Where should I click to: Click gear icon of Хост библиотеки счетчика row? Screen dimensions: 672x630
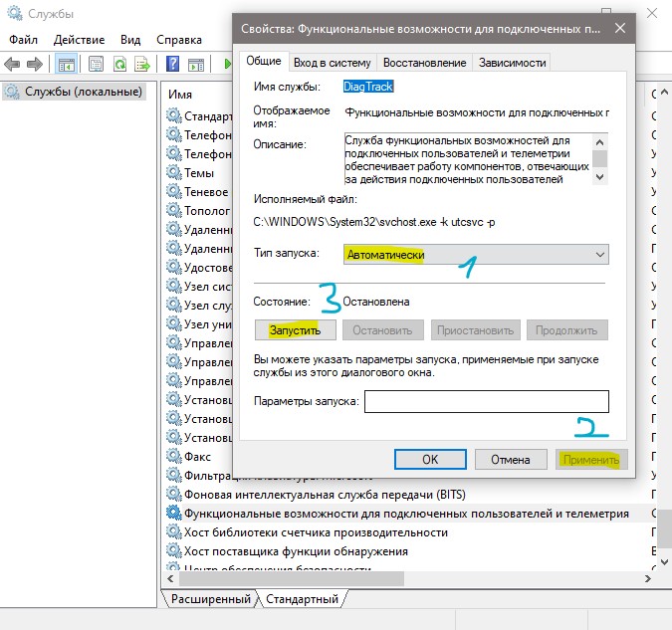click(x=173, y=531)
